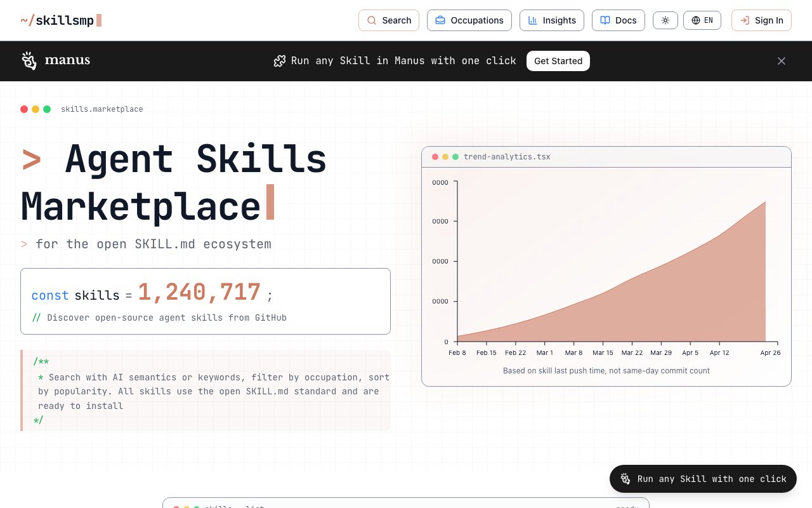Click the puzzle piece icon in the banner
Image resolution: width=812 pixels, height=508 pixels.
[x=279, y=61]
